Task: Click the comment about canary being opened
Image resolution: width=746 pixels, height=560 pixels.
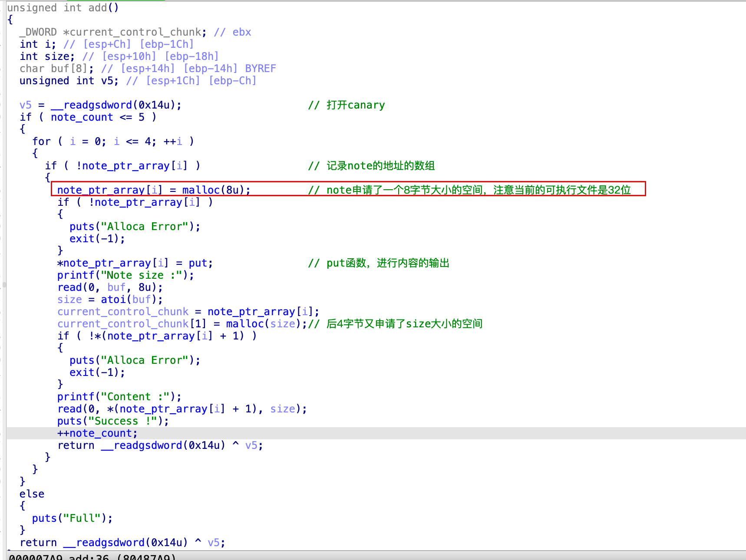Action: (x=346, y=105)
